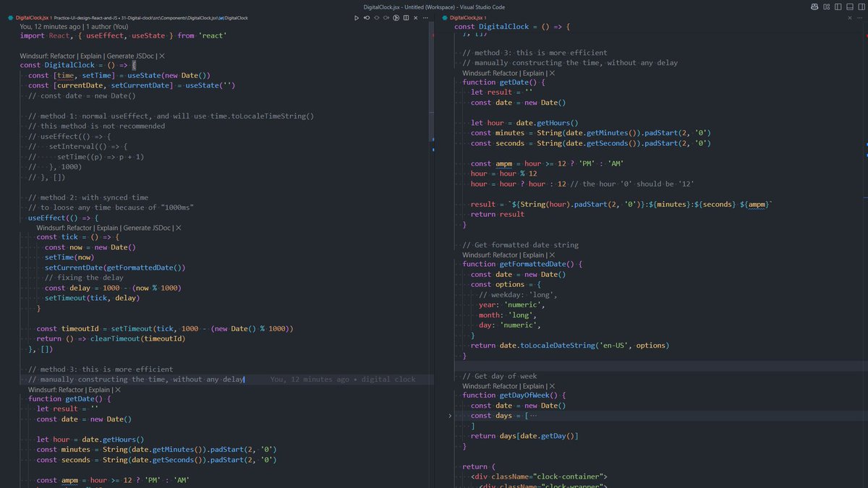Open Practice-UI-design-React-and-JS breadcrumb
The height and width of the screenshot is (488, 868).
click(86, 18)
